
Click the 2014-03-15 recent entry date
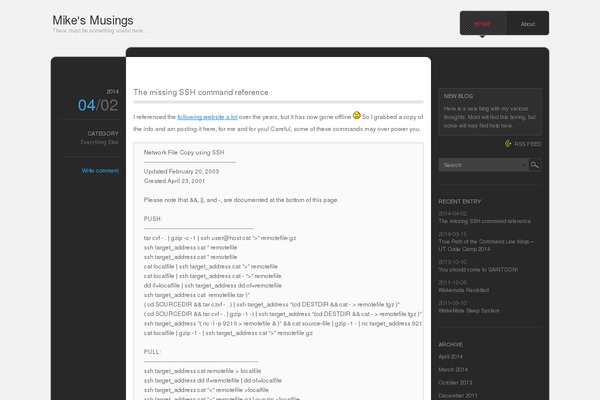[x=452, y=234]
